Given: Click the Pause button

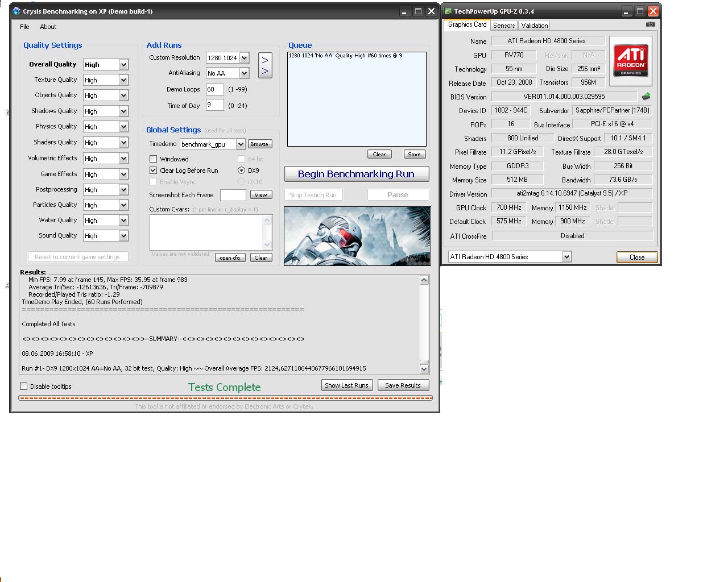Looking at the screenshot, I should tap(398, 194).
